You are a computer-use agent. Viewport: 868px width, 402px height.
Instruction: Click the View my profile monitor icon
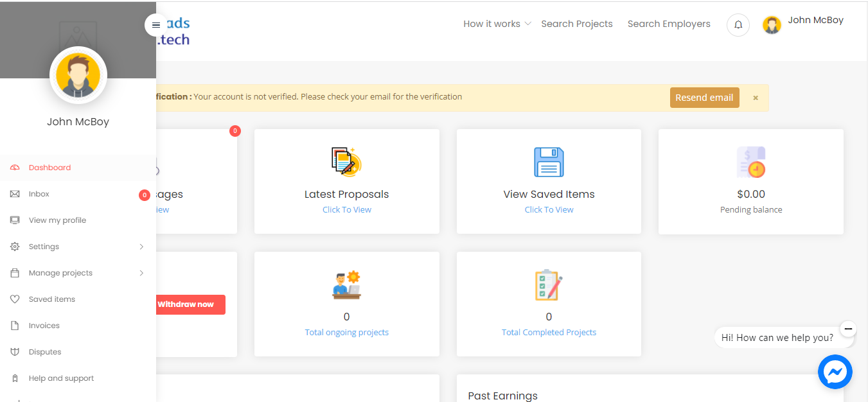pos(15,220)
